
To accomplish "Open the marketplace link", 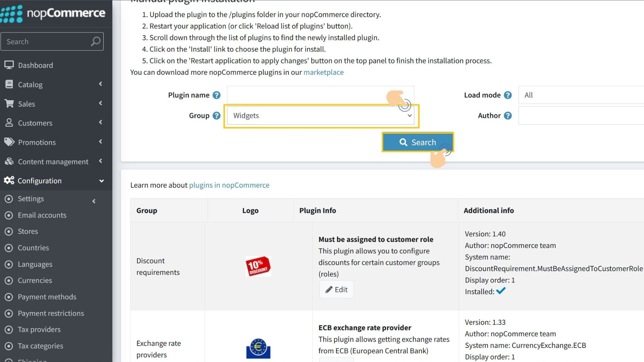I will (x=323, y=72).
